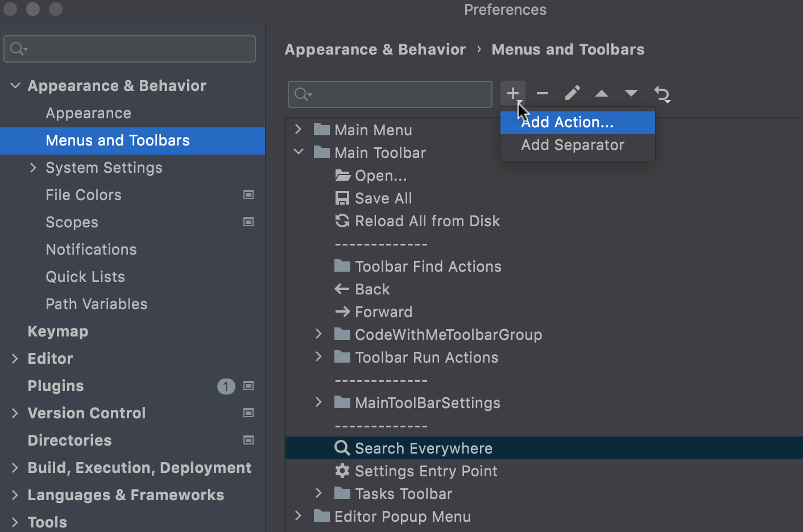Click the Open... folder icon

coord(342,176)
